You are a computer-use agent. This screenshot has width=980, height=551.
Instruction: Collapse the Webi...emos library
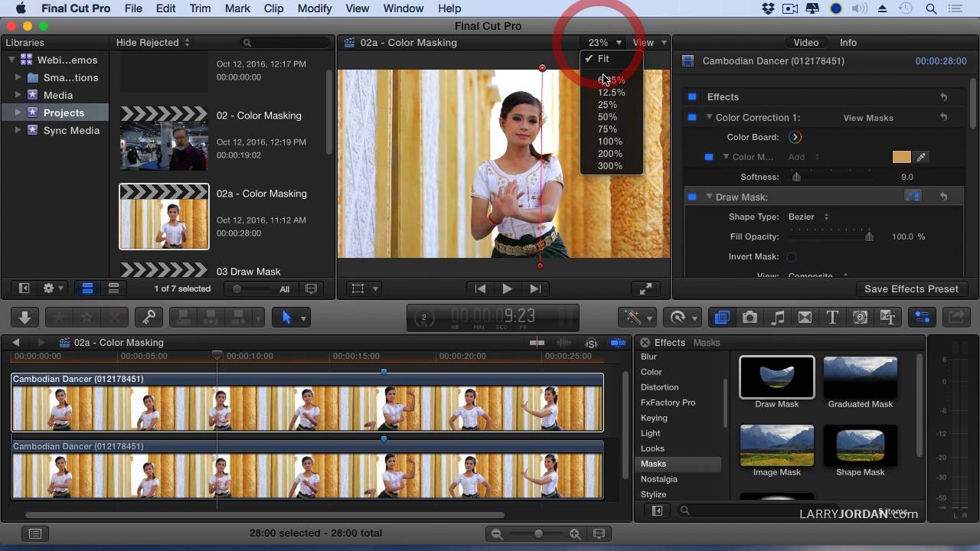click(11, 60)
